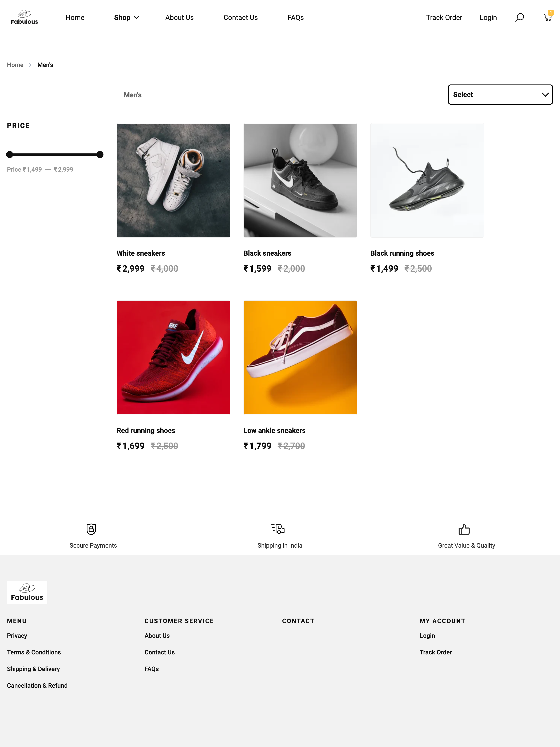
Task: Click the minimum price slider handle
Action: pos(10,155)
